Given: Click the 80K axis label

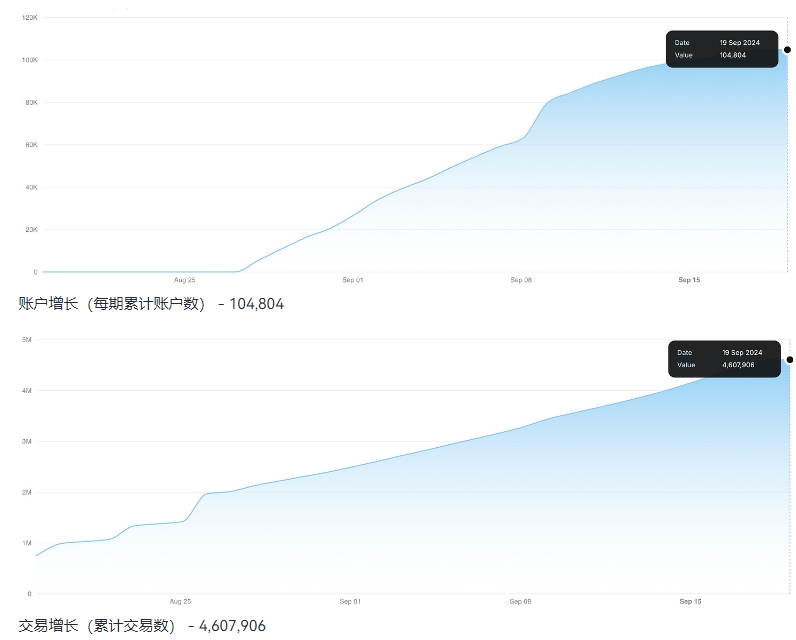Looking at the screenshot, I should 31,103.
